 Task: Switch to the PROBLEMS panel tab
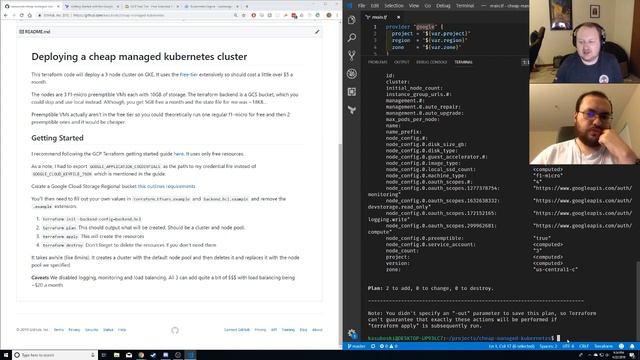378,62
